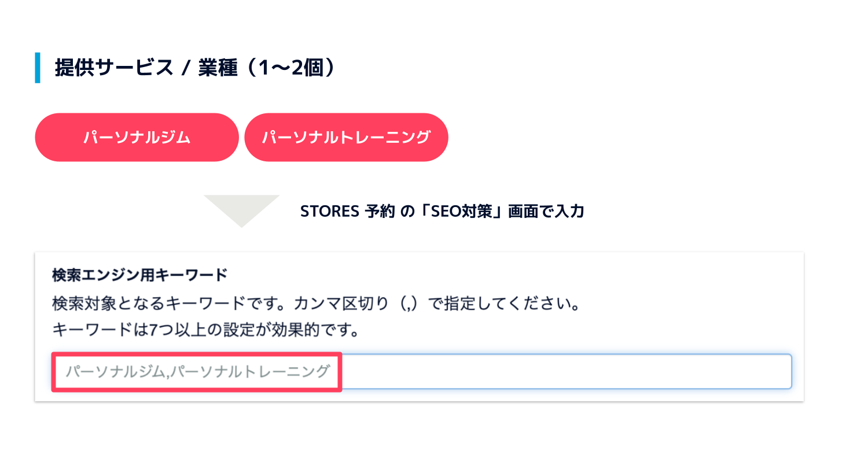868x451 pixels.
Task: Click the 検索エンジン用キーワード field label
Action: pyautogui.click(x=139, y=276)
